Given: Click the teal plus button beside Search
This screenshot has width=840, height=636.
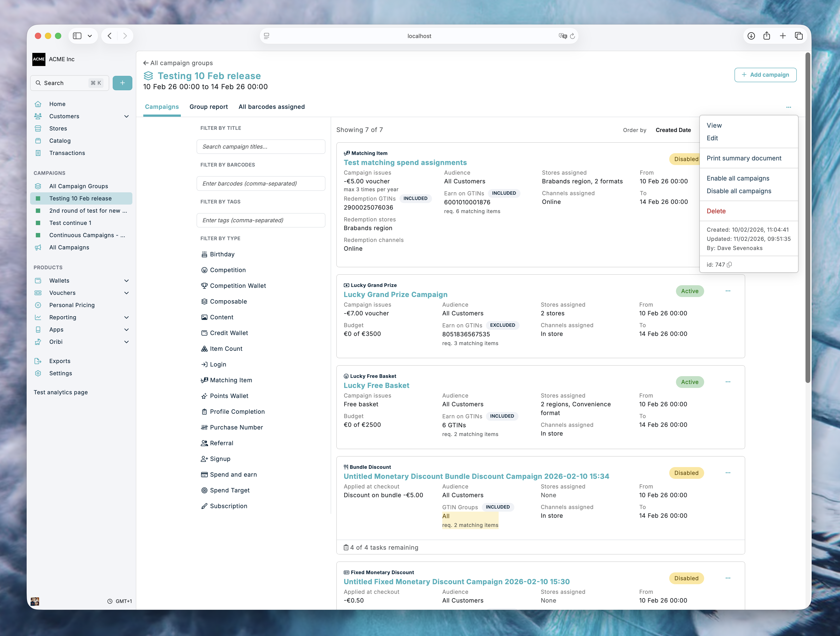Looking at the screenshot, I should click(122, 83).
